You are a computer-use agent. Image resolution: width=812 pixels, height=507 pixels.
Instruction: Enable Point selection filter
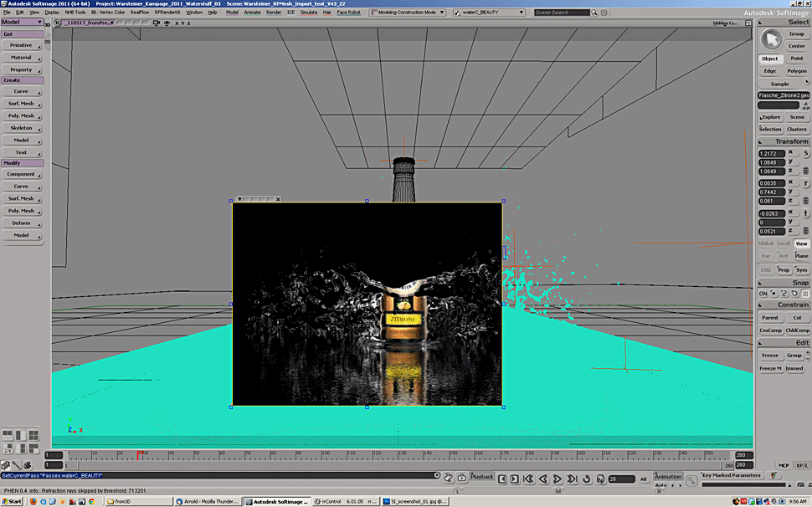tap(796, 59)
